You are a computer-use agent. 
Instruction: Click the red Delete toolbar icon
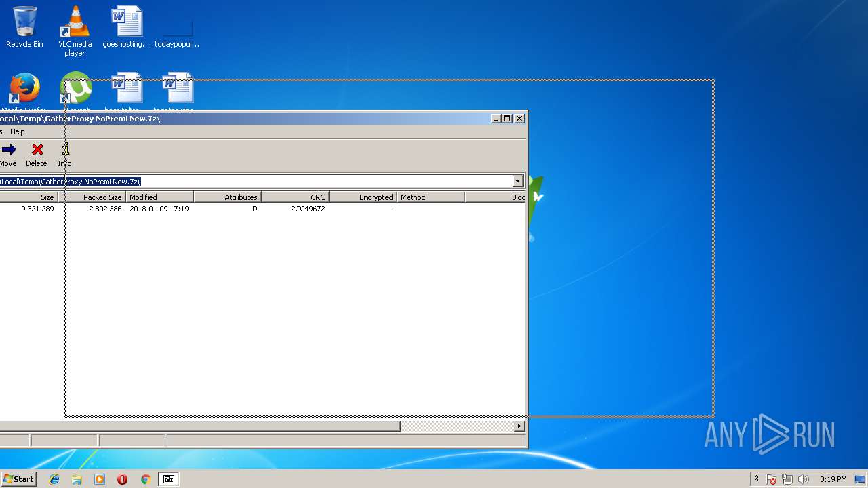point(37,155)
